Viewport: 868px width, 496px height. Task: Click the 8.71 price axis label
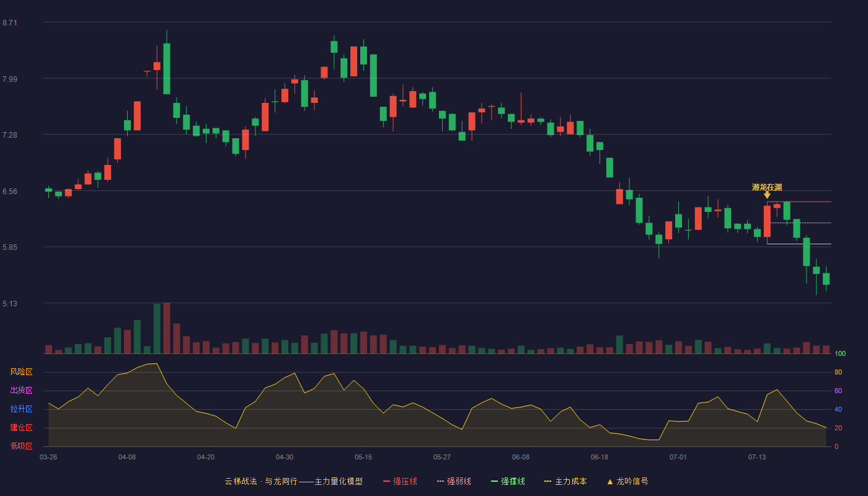[x=10, y=23]
